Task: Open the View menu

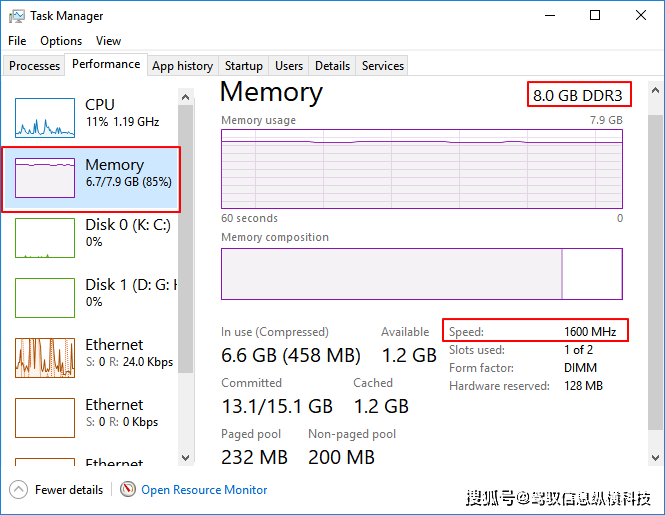Action: 108,41
